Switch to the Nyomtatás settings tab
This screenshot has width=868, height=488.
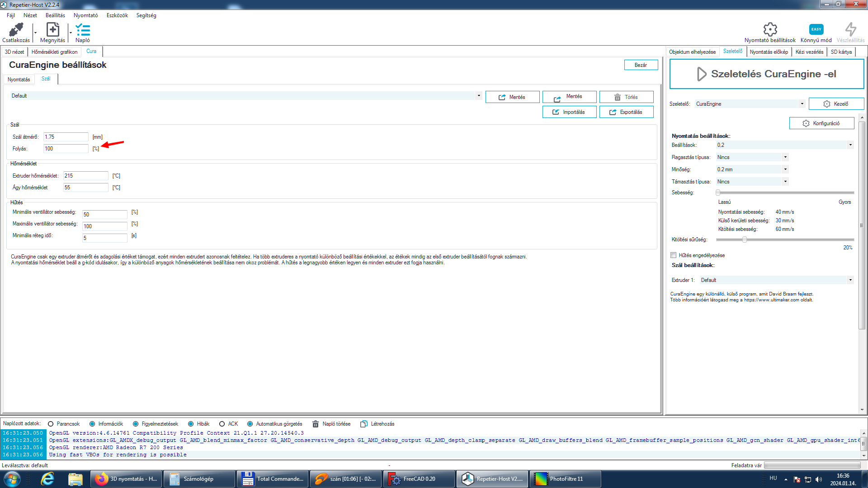point(19,80)
